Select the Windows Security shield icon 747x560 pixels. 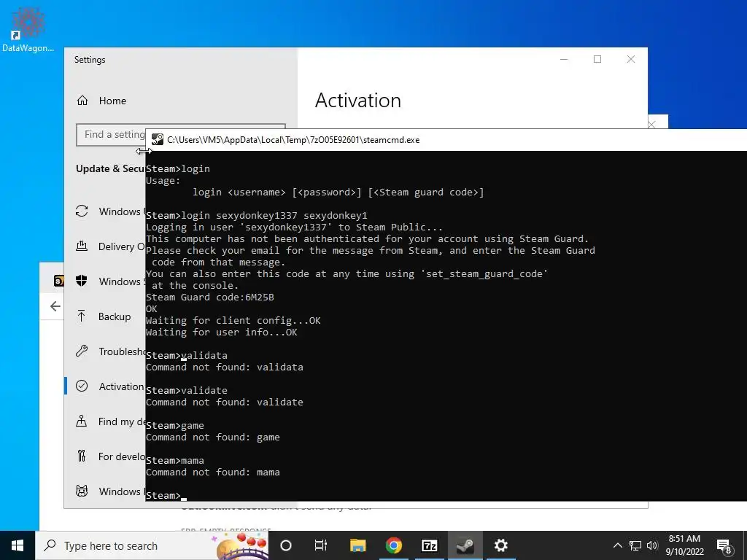(x=82, y=281)
